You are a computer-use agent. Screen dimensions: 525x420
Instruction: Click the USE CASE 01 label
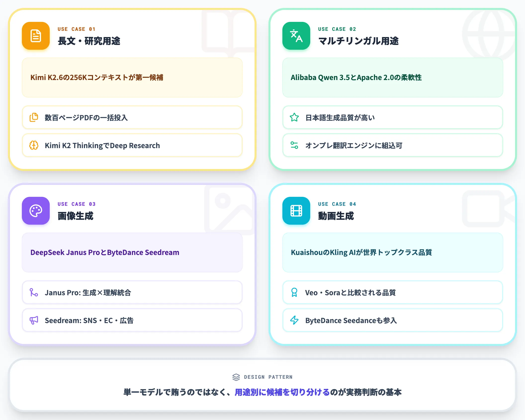pos(77,29)
